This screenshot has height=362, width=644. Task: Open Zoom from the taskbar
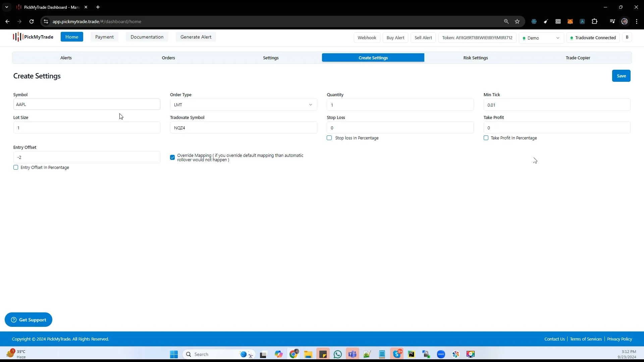441,354
